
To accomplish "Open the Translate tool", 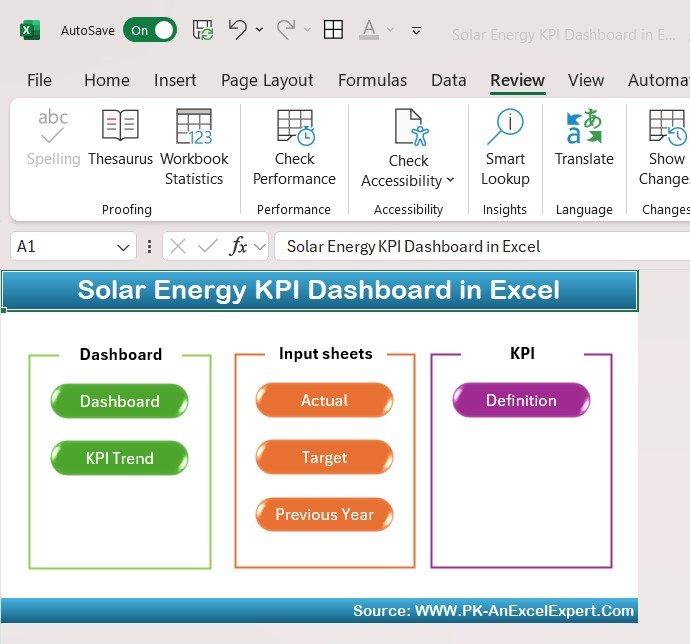I will 584,137.
